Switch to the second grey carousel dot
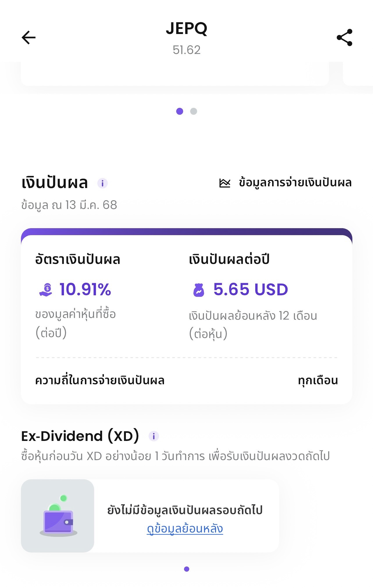The height and width of the screenshot is (588, 373). coord(194,111)
